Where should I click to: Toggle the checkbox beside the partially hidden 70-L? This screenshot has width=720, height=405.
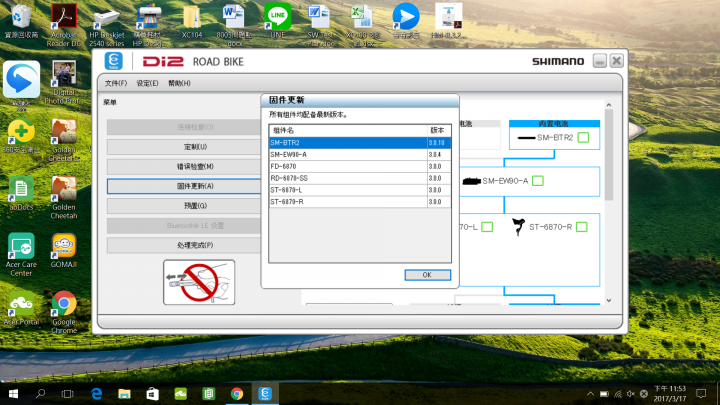click(x=487, y=227)
